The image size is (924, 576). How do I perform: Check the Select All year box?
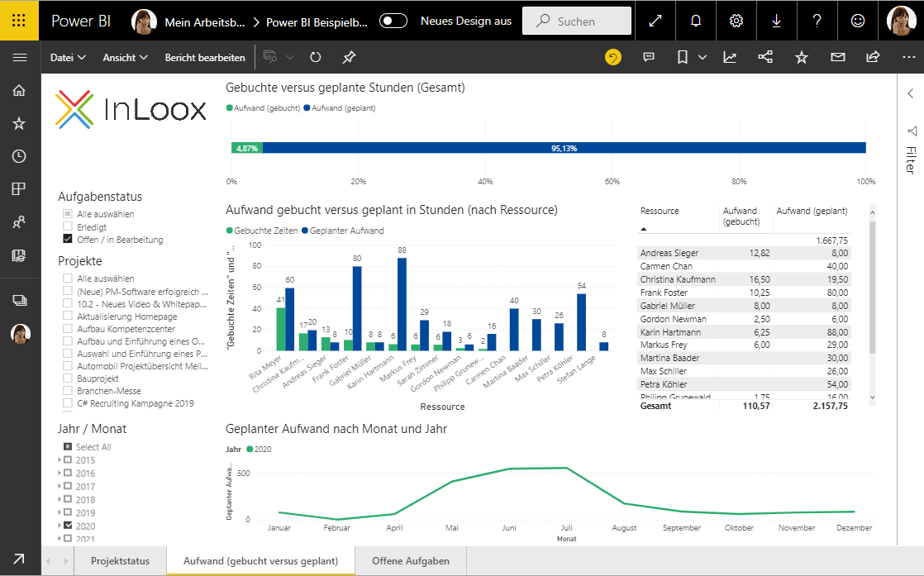point(68,446)
